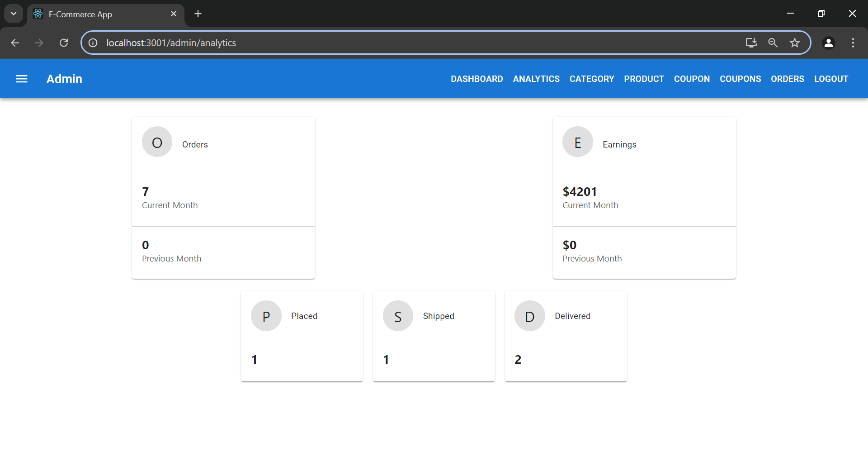The width and height of the screenshot is (868, 461).
Task: Restore down the browser window
Action: coord(821,14)
